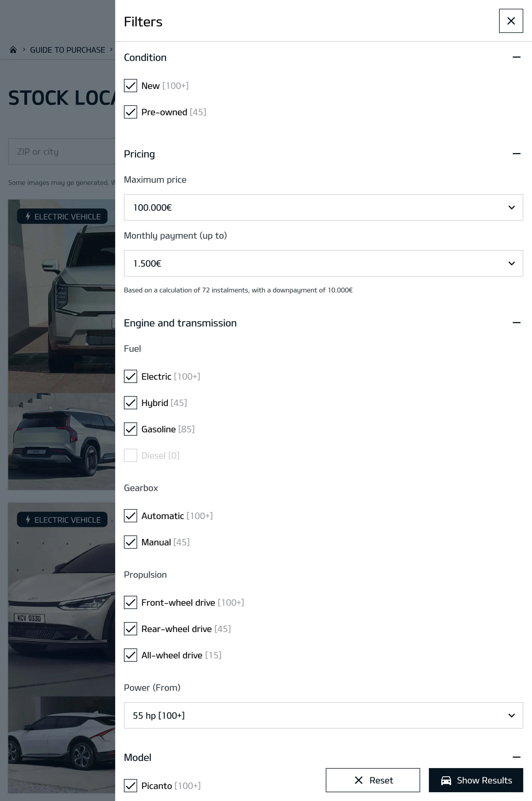The image size is (532, 801).
Task: Open the GUIDE TO PURCHASE breadcrumb link
Action: 67,50
